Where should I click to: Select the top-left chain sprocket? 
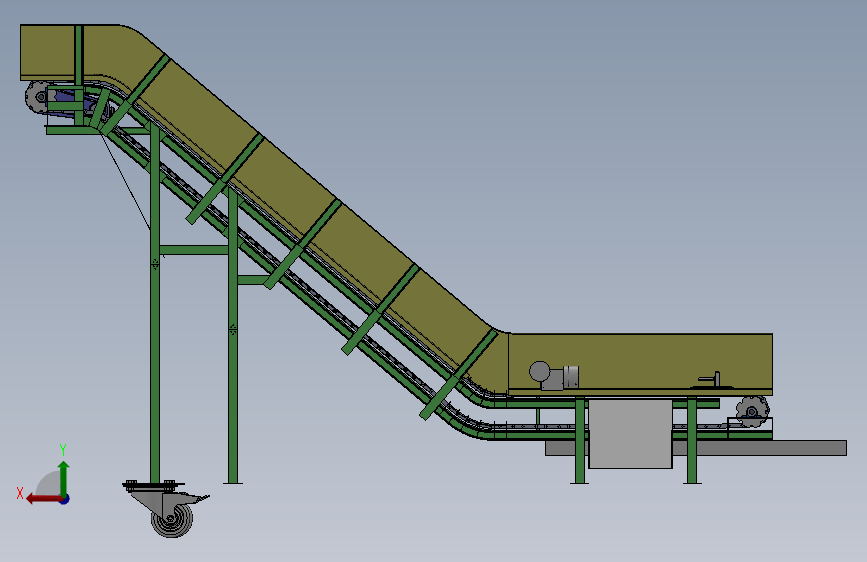click(x=38, y=97)
